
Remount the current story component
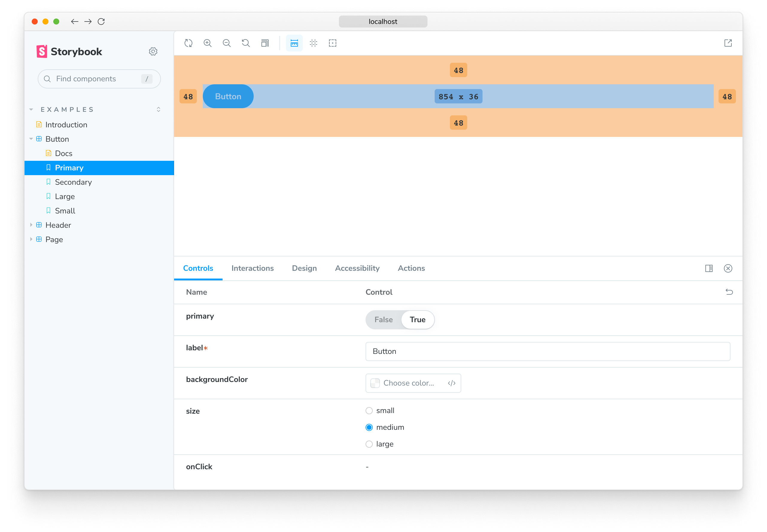(x=188, y=43)
